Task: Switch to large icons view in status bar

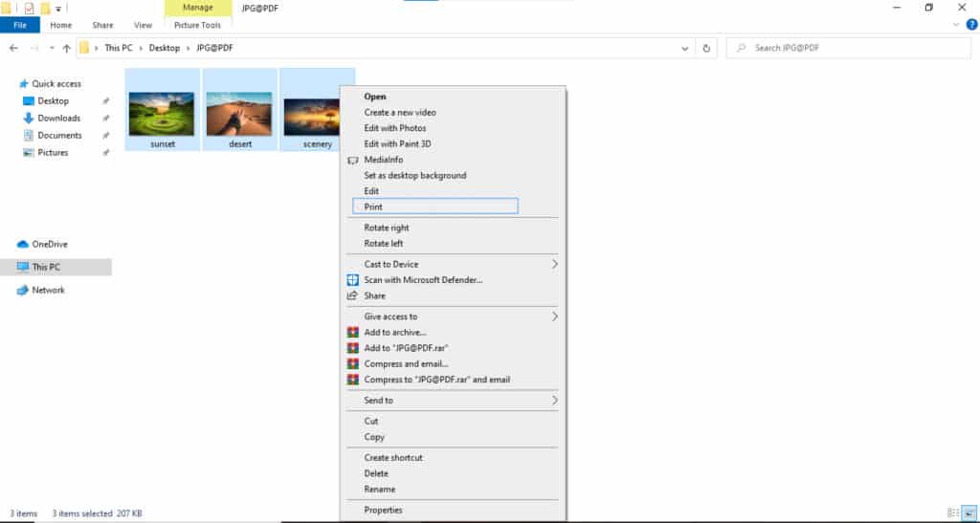Action: tap(969, 513)
